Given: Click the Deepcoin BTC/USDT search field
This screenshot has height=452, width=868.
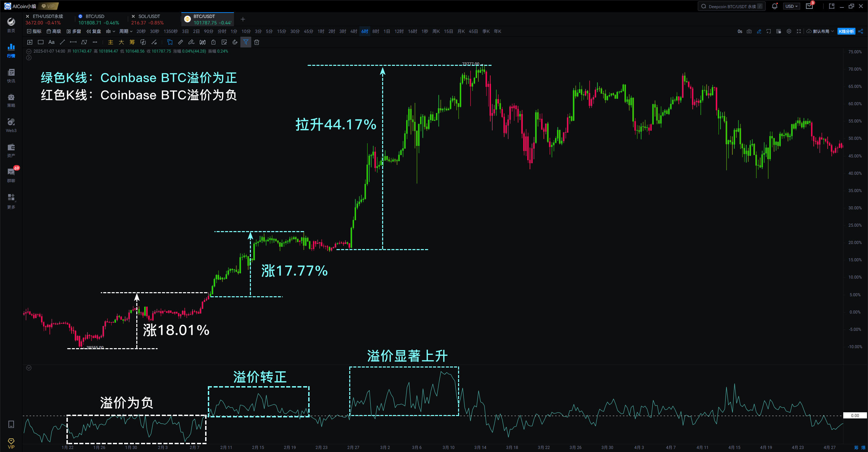Looking at the screenshot, I should [732, 6].
